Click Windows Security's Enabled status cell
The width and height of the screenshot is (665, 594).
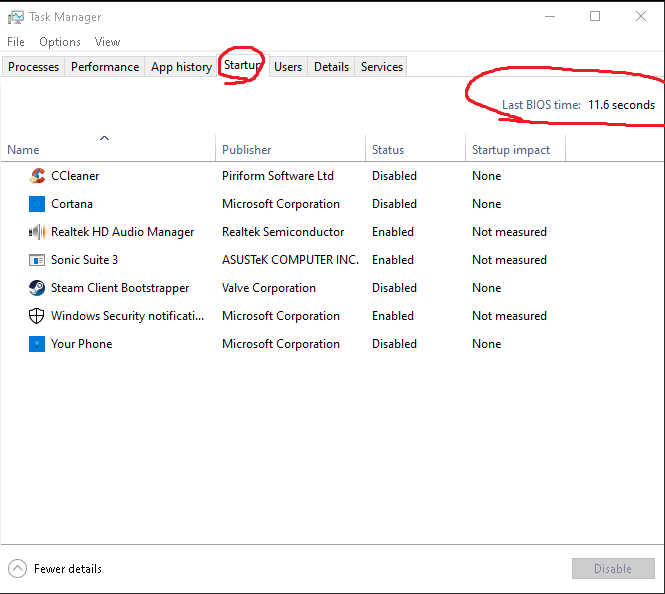point(393,316)
